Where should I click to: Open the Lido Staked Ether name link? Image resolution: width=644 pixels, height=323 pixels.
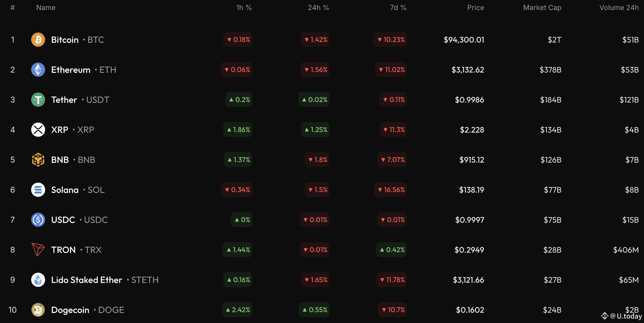(x=87, y=280)
